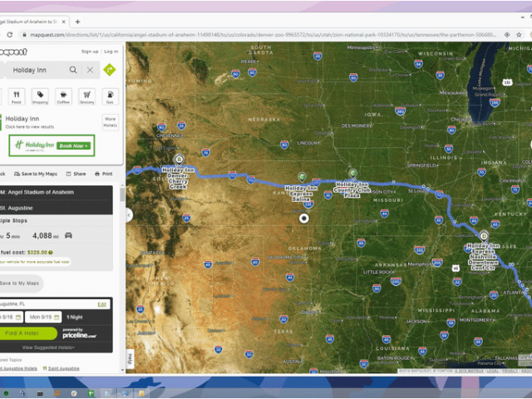
Task: Click the gray Save to My Maps pill button
Action: click(20, 283)
